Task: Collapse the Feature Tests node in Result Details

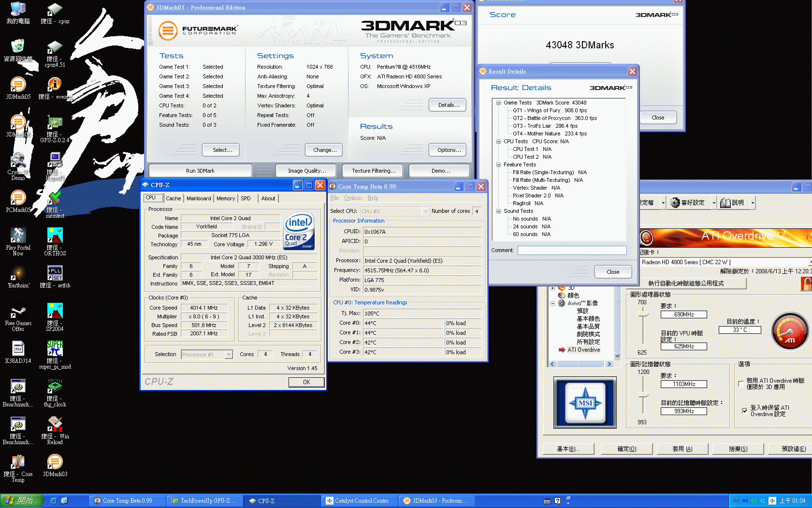Action: [x=498, y=164]
